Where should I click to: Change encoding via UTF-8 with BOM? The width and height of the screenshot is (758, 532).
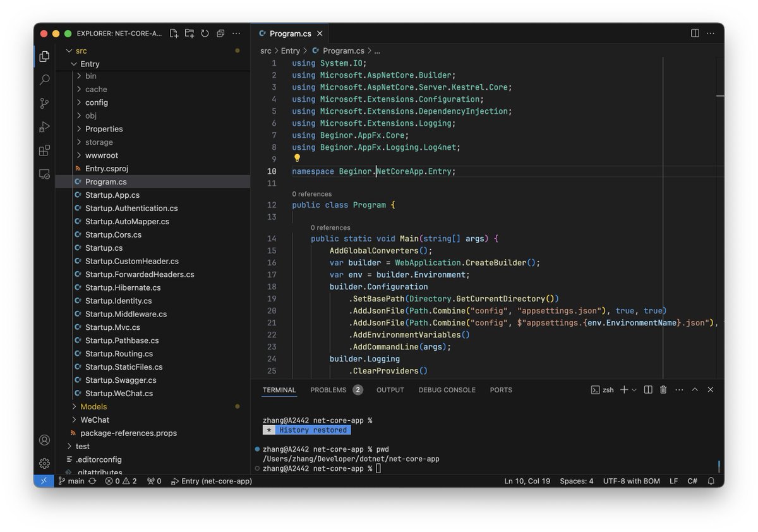tap(632, 481)
